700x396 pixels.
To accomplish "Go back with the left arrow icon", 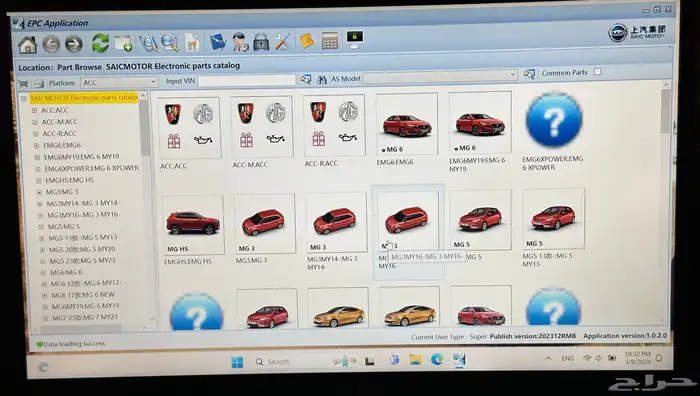I will coord(51,44).
